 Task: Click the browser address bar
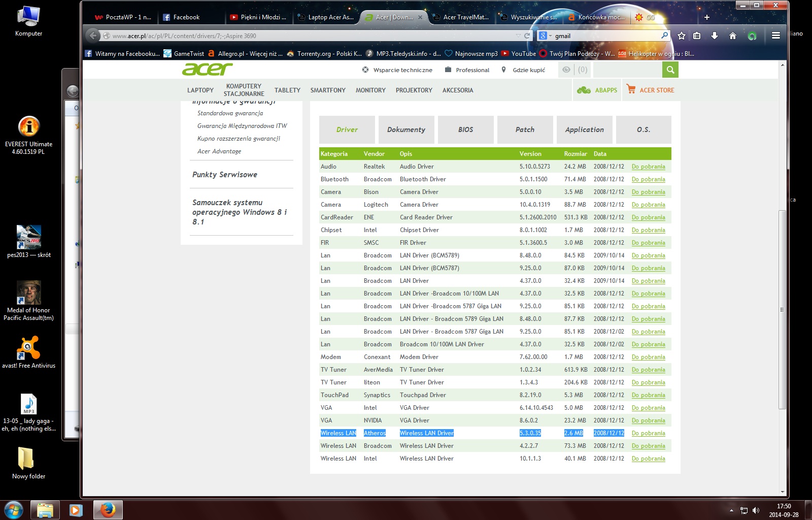[x=310, y=36]
